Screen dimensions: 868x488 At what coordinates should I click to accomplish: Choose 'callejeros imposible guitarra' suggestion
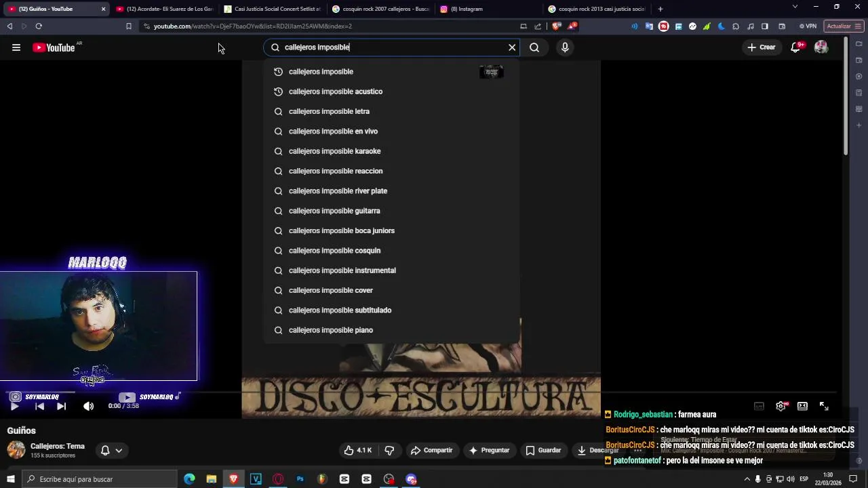pyautogui.click(x=392, y=211)
